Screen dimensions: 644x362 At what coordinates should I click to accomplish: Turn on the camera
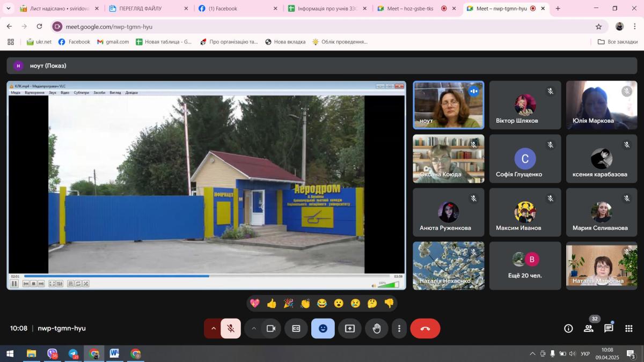click(x=271, y=329)
